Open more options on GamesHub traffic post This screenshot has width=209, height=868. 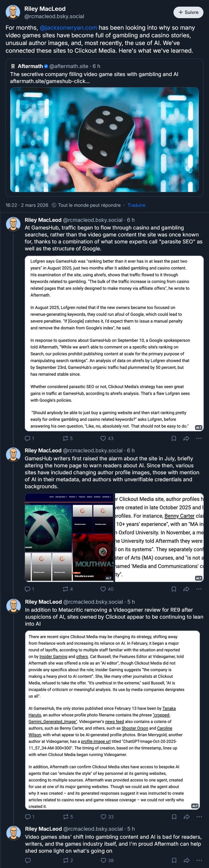[199, 438]
